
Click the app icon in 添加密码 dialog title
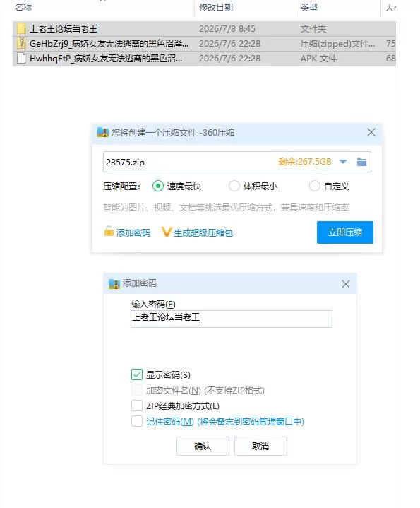coord(114,284)
